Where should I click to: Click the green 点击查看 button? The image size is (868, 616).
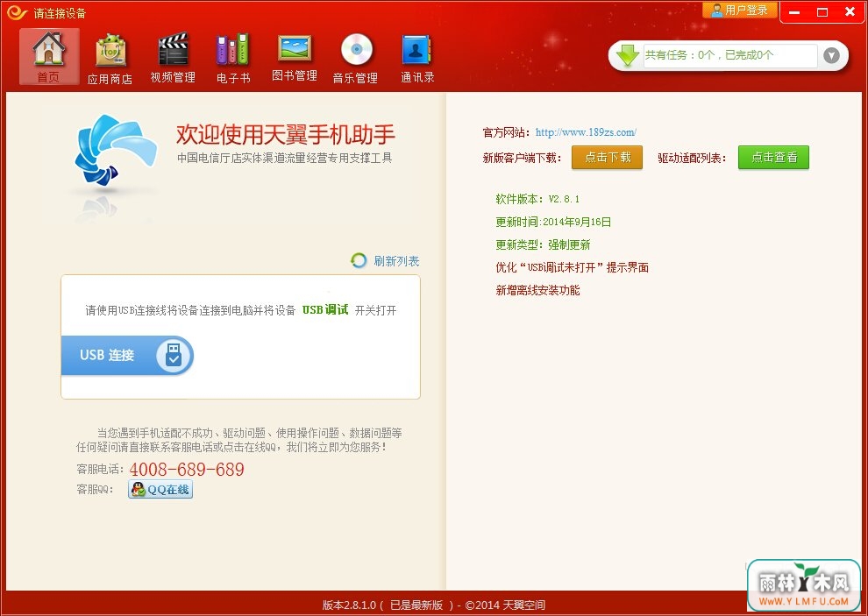(x=773, y=157)
